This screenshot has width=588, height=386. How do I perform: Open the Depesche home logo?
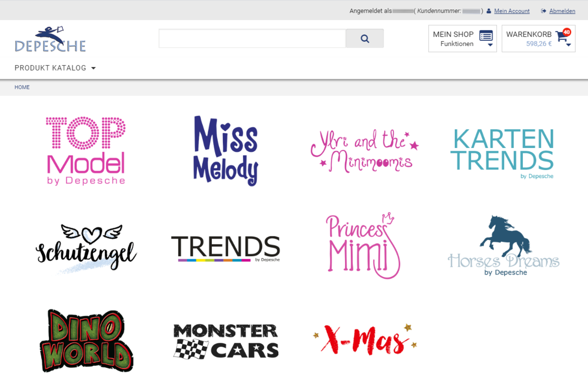pos(50,39)
